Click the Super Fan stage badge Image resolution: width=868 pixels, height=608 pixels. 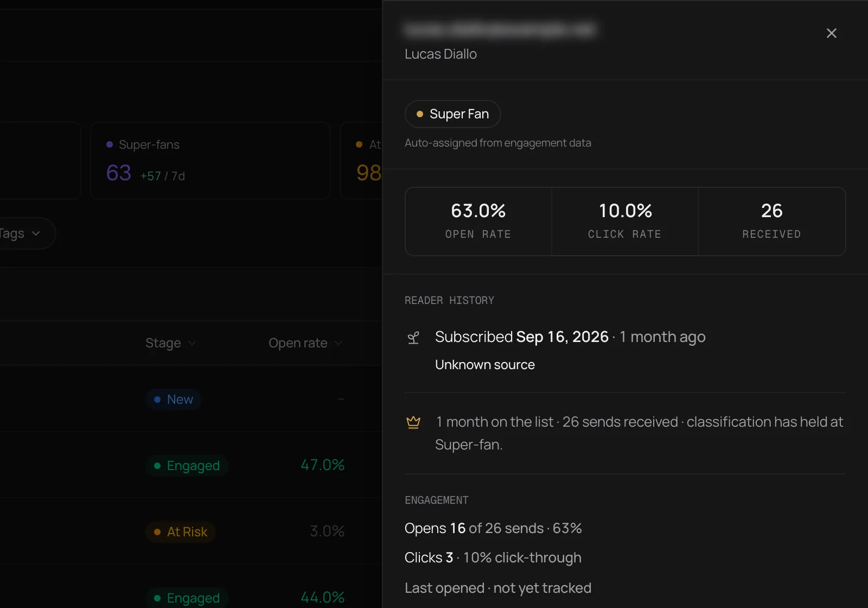click(452, 114)
